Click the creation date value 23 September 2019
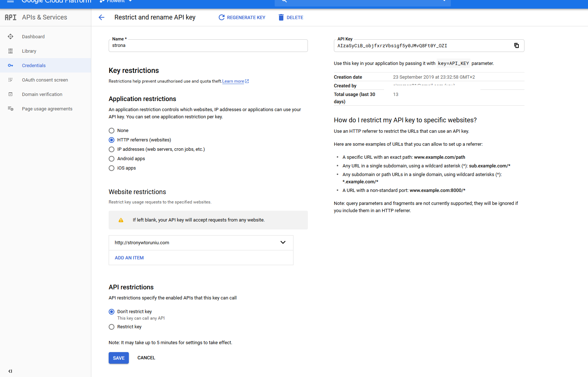Screen dimensions: 588x377 click(x=434, y=77)
